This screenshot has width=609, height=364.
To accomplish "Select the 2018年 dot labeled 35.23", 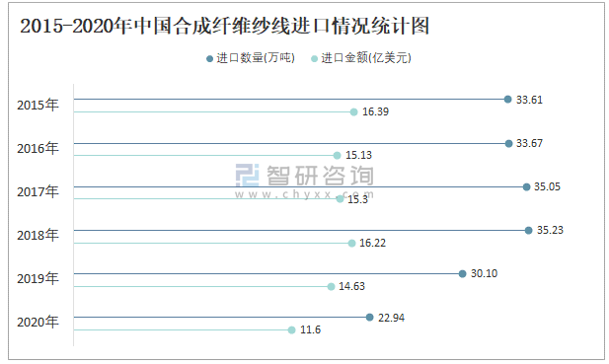I will (x=529, y=231).
